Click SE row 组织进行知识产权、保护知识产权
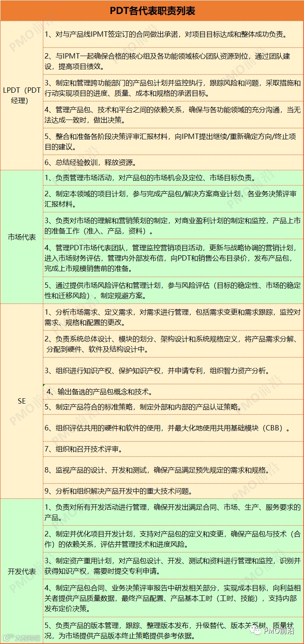 tap(173, 371)
